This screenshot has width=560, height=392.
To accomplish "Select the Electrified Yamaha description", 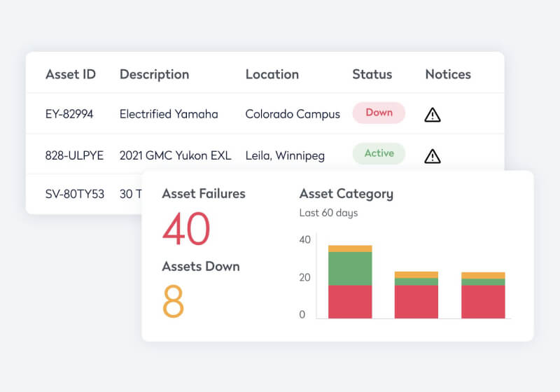I will click(169, 114).
